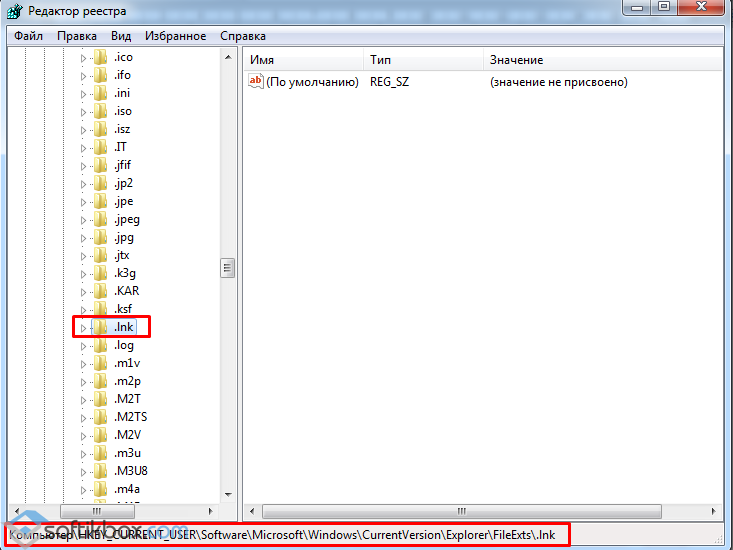Image resolution: width=733 pixels, height=550 pixels.
Task: Select the .KAR folder icon
Action: [100, 291]
